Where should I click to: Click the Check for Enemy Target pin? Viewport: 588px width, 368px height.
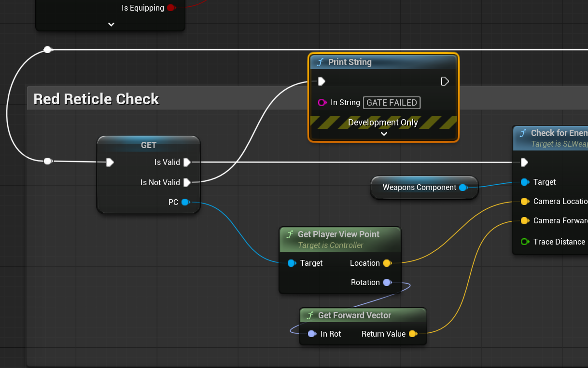(525, 182)
